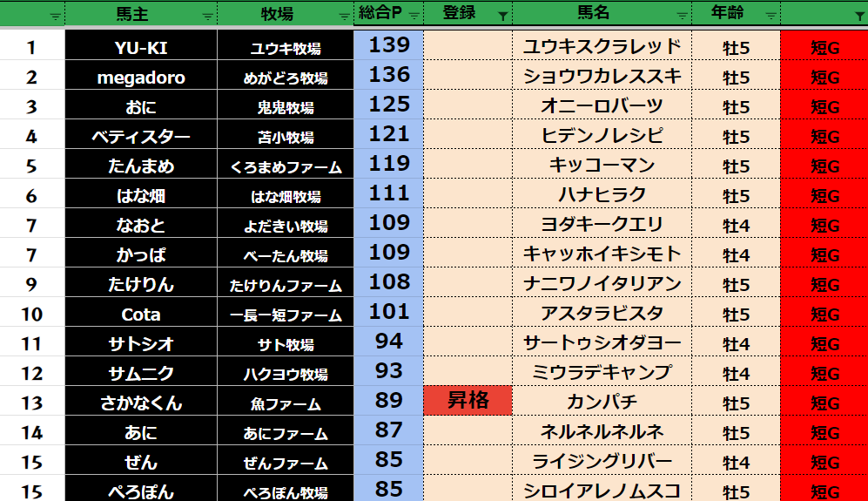Screen dimensions: 868x501
Task: Open the 牧場 column filter icon
Action: click(x=344, y=16)
